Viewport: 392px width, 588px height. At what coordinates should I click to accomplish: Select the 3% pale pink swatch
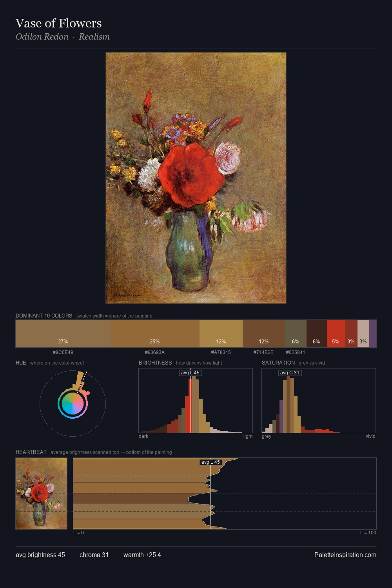tap(363, 334)
